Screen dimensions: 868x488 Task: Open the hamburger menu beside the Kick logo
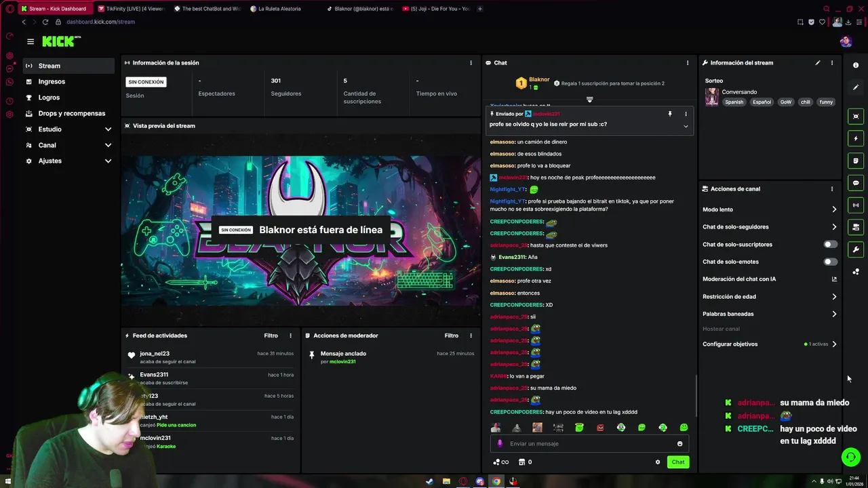[x=31, y=41]
